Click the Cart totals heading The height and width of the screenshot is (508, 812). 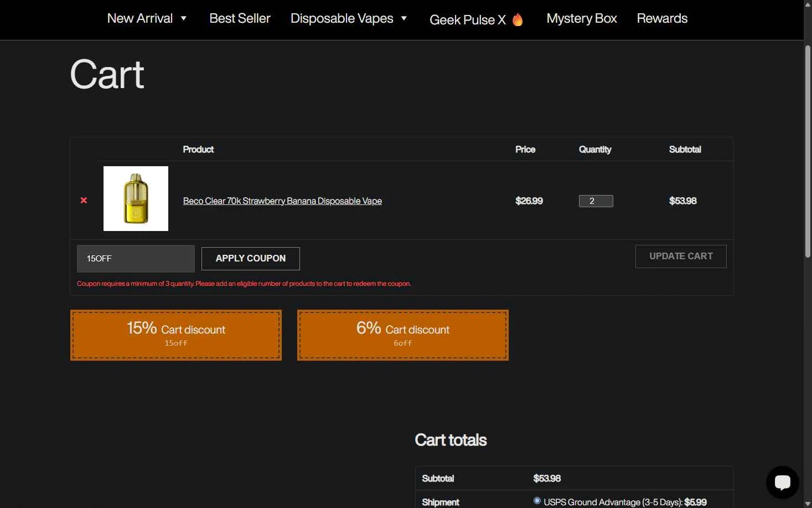click(x=451, y=440)
